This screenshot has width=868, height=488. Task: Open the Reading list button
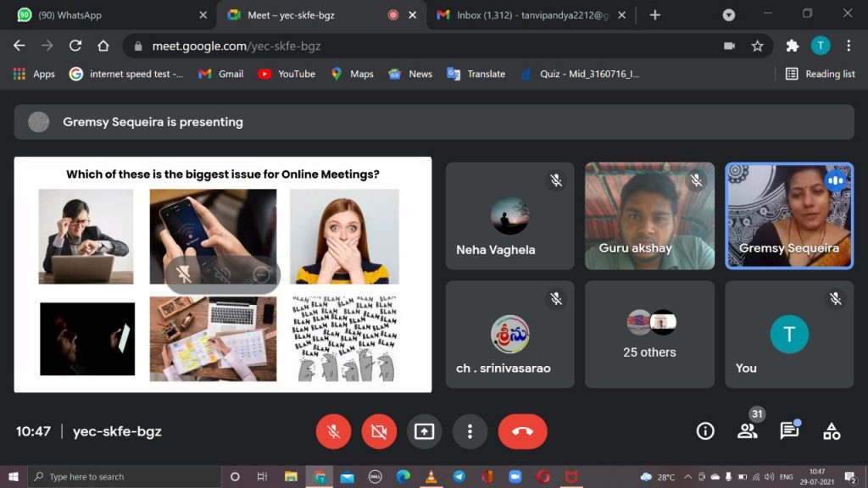pyautogui.click(x=820, y=74)
